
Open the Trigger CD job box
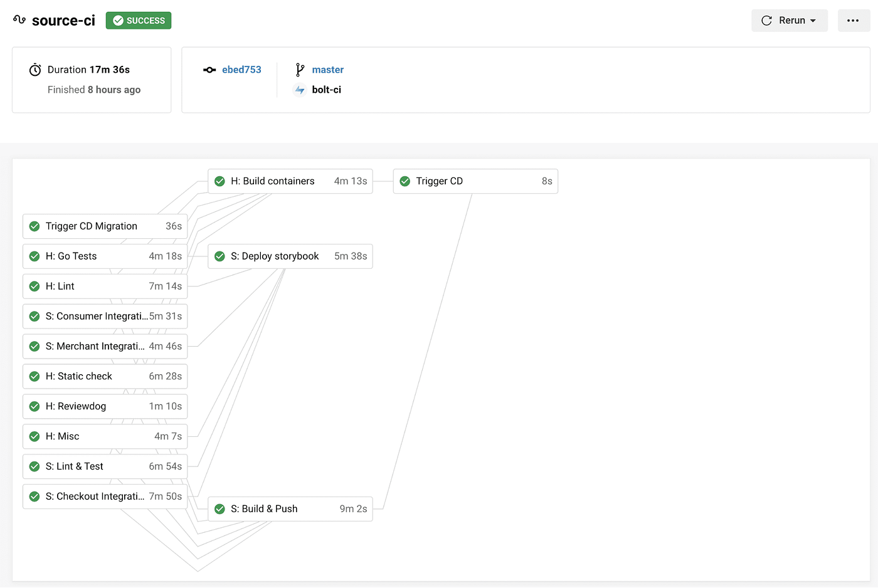click(x=475, y=181)
